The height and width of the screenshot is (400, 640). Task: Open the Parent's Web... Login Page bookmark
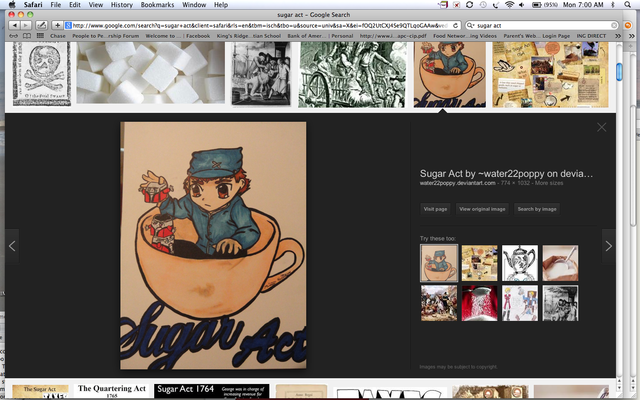[536, 36]
